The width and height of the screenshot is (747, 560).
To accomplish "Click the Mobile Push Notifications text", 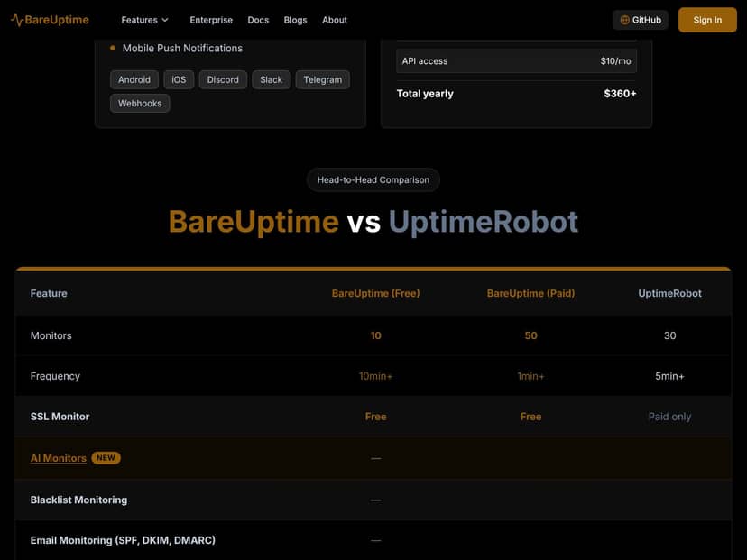I will click(x=182, y=48).
